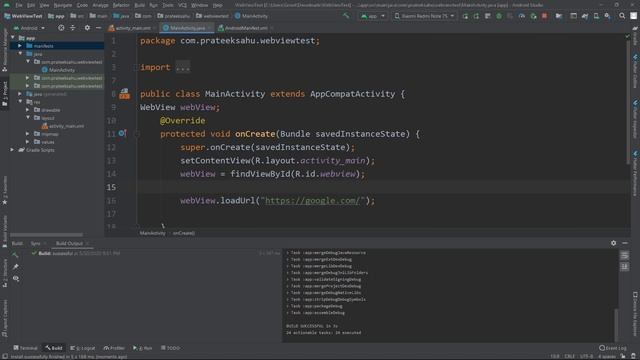Click WebViewTest breadcrumb in navigation bar
The image size is (640, 360).
pyautogui.click(x=23, y=16)
